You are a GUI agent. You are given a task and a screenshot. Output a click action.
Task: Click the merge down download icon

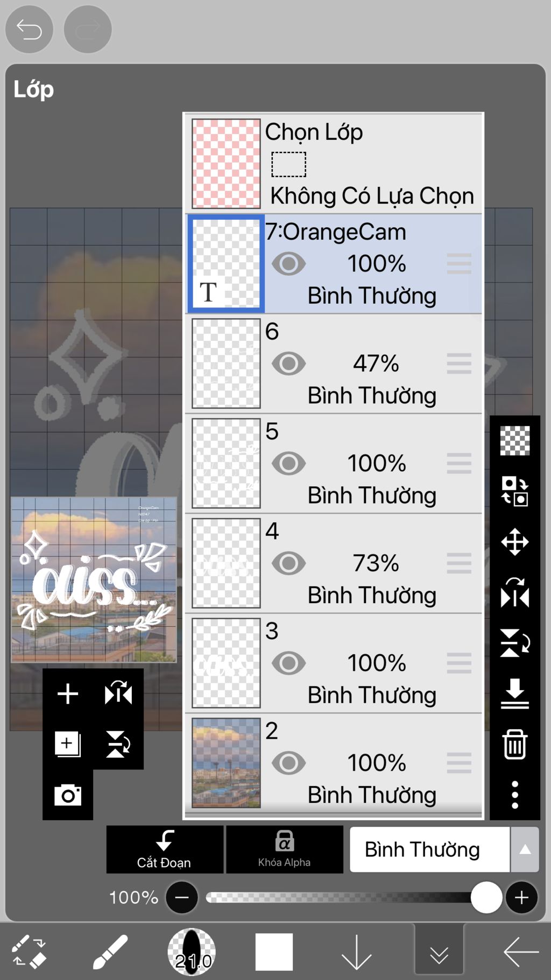click(515, 694)
